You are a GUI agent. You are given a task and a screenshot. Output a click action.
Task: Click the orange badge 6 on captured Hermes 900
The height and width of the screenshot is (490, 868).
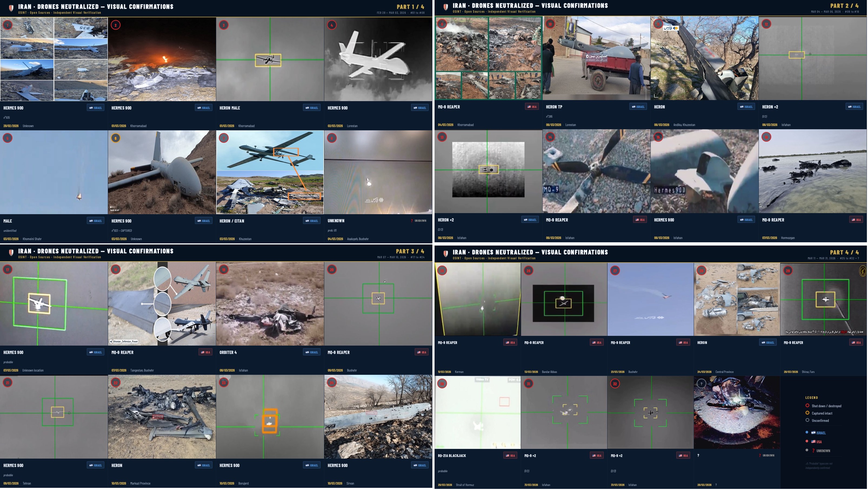tap(116, 138)
